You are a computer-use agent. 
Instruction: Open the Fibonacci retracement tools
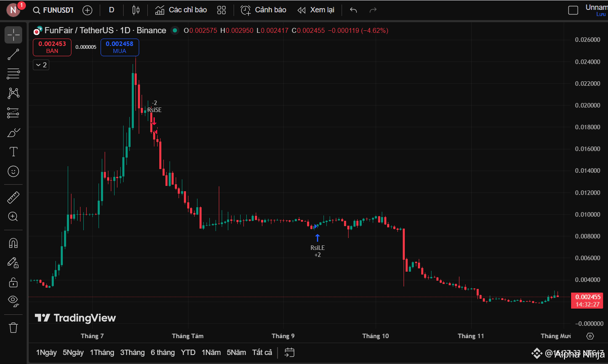pos(14,74)
